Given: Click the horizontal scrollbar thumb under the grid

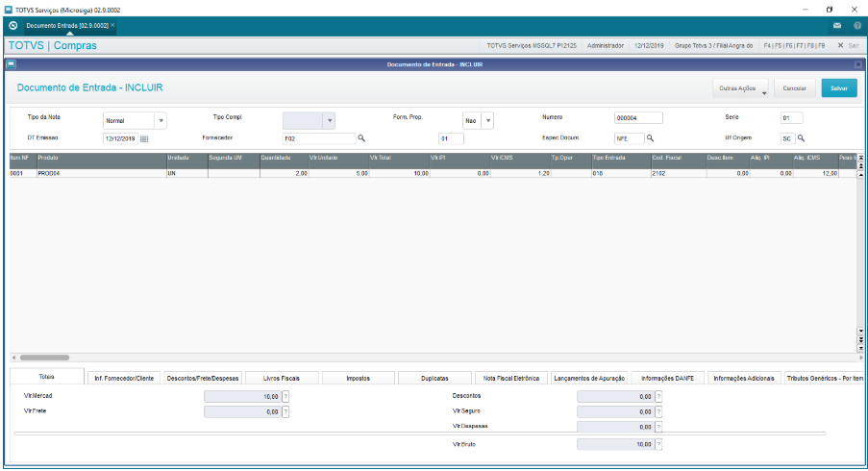Looking at the screenshot, I should pyautogui.click(x=45, y=358).
